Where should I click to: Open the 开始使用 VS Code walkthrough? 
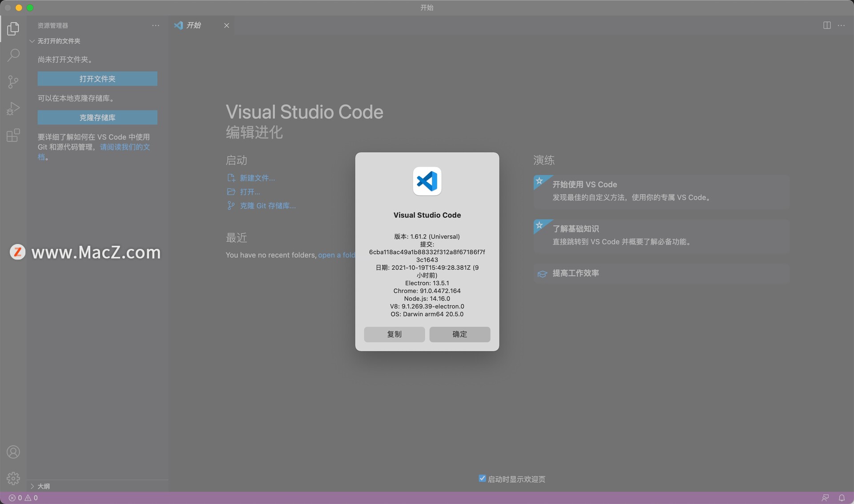coord(661,191)
